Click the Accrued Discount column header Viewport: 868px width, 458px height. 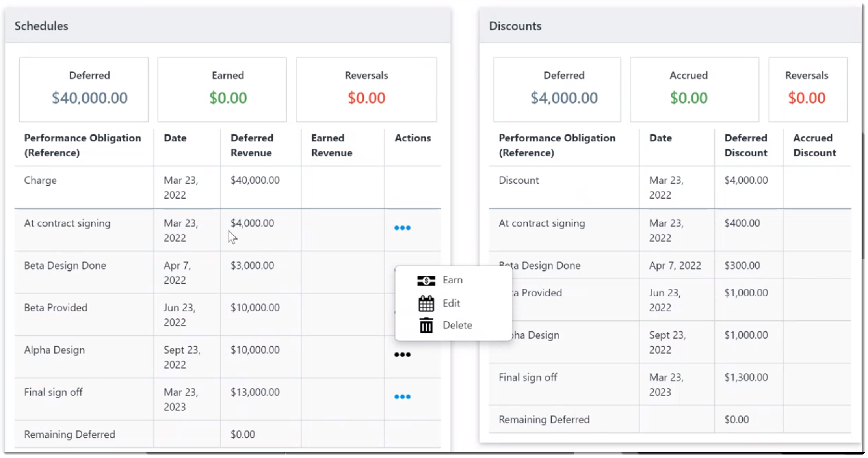click(814, 145)
